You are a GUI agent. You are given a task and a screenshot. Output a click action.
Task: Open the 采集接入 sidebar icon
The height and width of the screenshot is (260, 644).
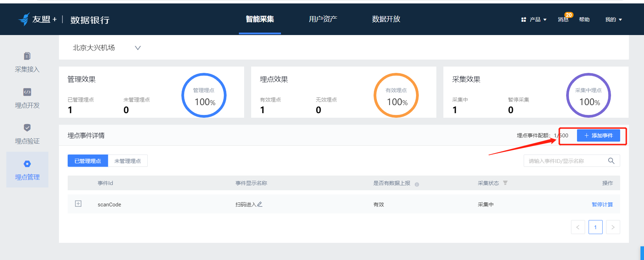tap(27, 56)
